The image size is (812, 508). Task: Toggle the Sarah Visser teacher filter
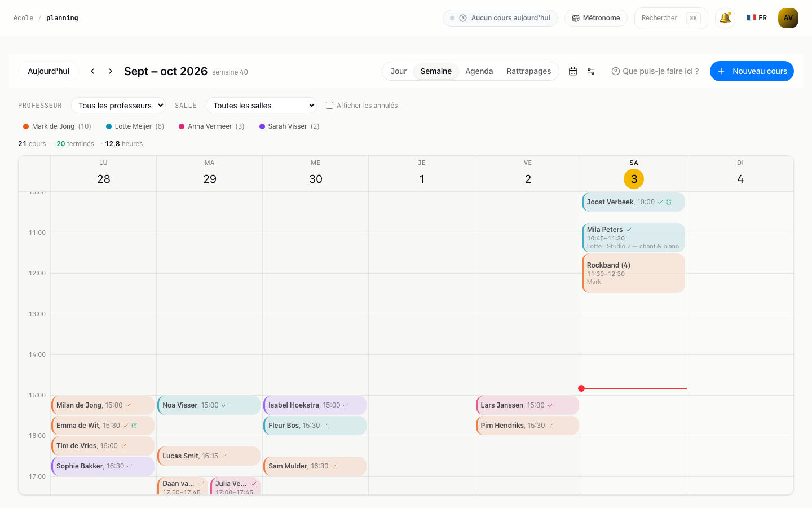pos(289,126)
